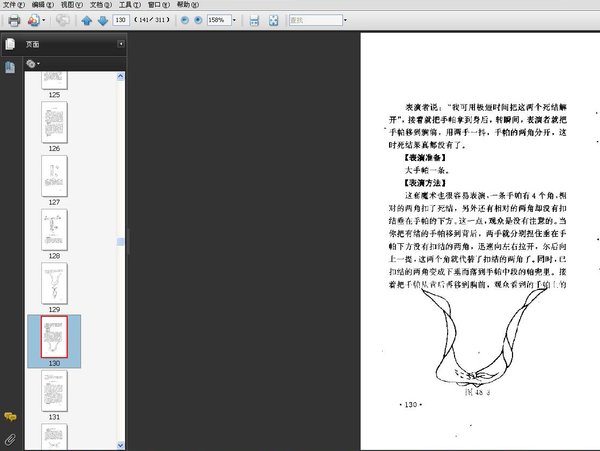The height and width of the screenshot is (451, 600).
Task: Select page thumbnail 126
Action: coord(54,122)
